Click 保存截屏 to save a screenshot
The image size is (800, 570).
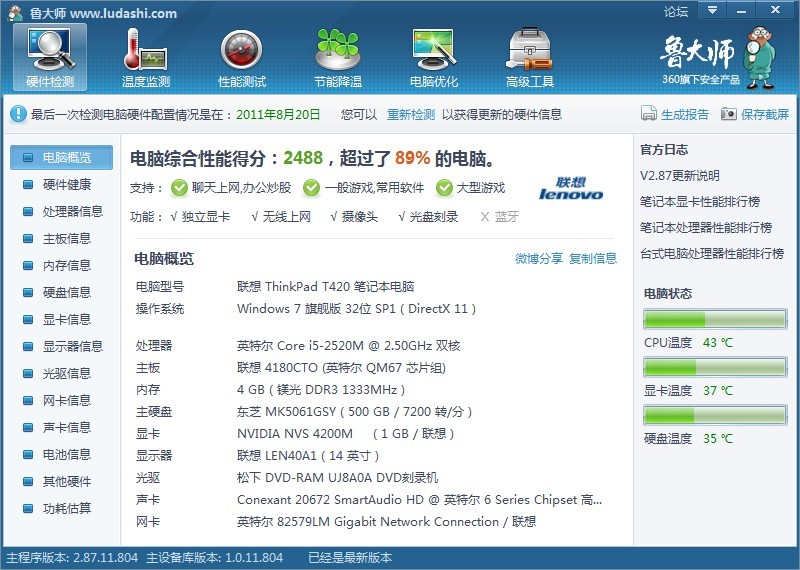(756, 114)
